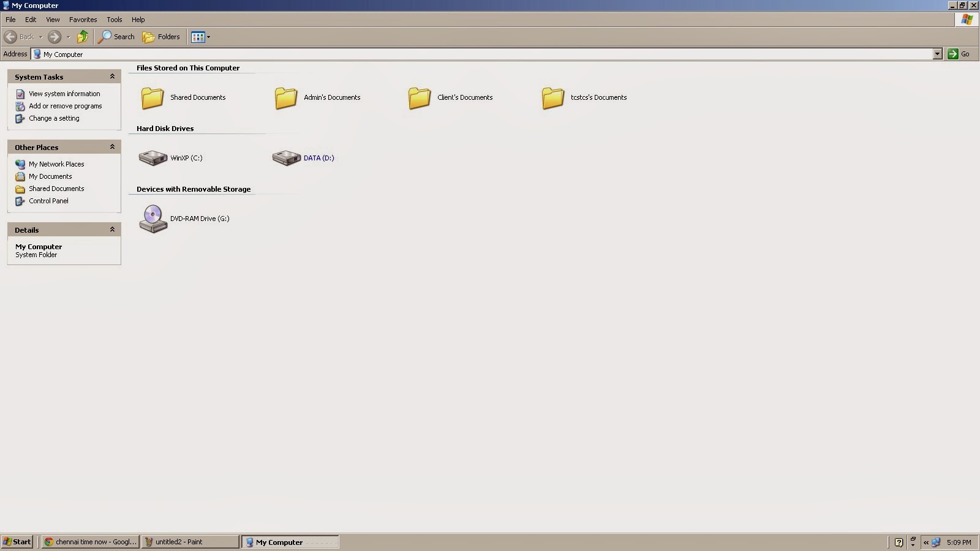980x551 pixels.
Task: Click the help question-mark tray icon
Action: click(x=899, y=542)
